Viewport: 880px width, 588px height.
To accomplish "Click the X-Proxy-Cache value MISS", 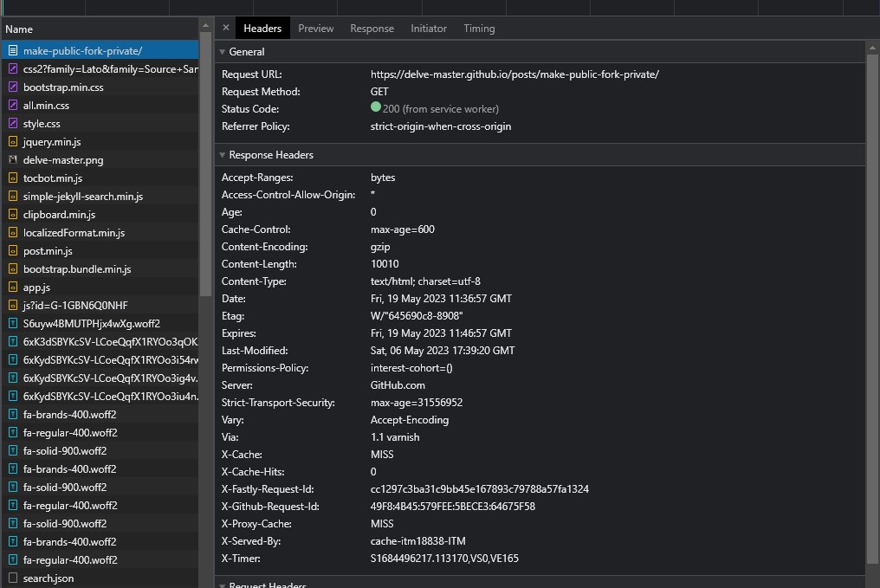I will [x=382, y=524].
